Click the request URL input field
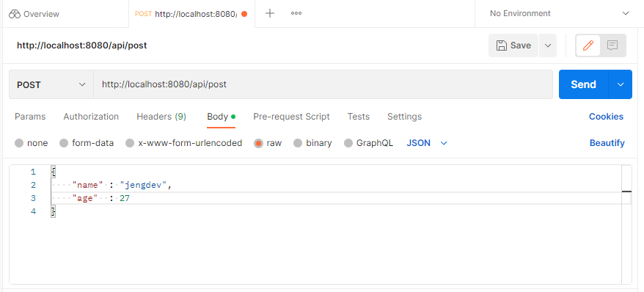Screen dimensions: 644x292 click(323, 84)
